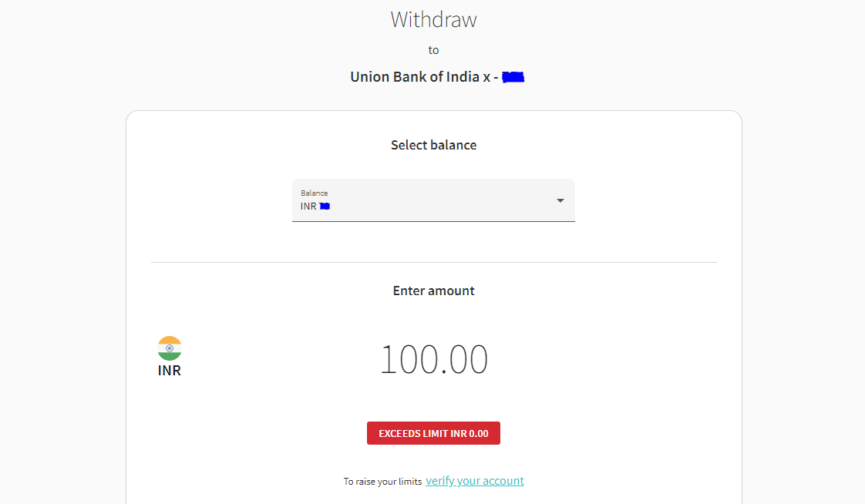The image size is (865, 504).
Task: Click the Withdraw page heading
Action: tap(433, 20)
